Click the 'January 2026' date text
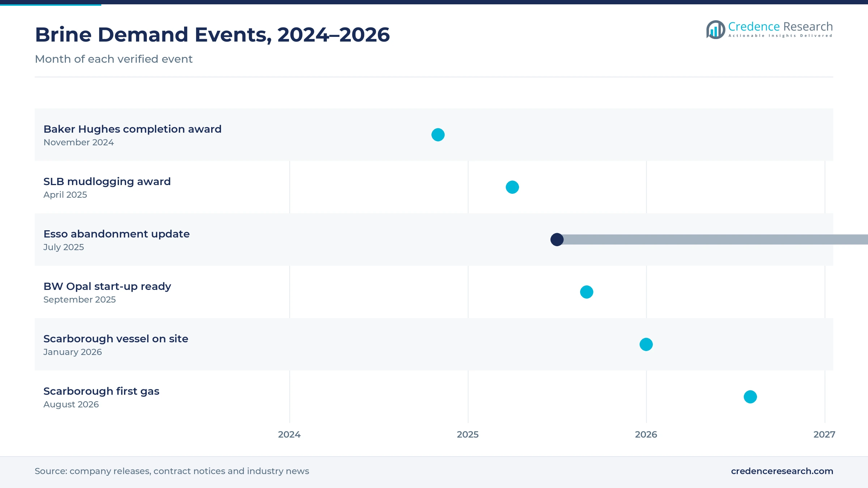Screen dimensions: 868x488 [x=73, y=352]
